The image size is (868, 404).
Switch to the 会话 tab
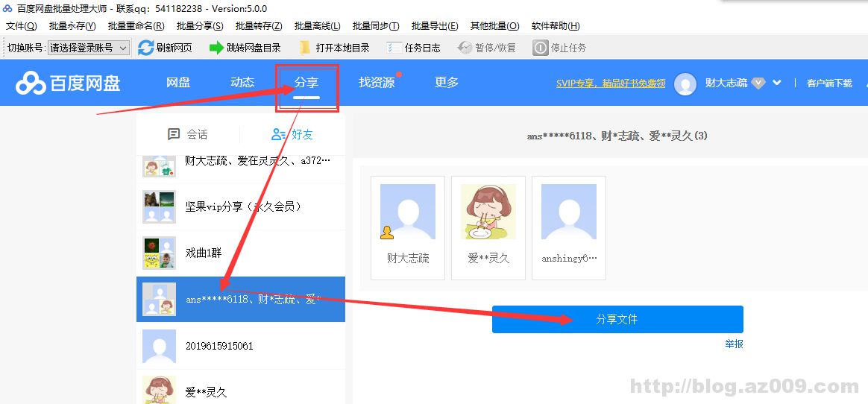pyautogui.click(x=188, y=134)
